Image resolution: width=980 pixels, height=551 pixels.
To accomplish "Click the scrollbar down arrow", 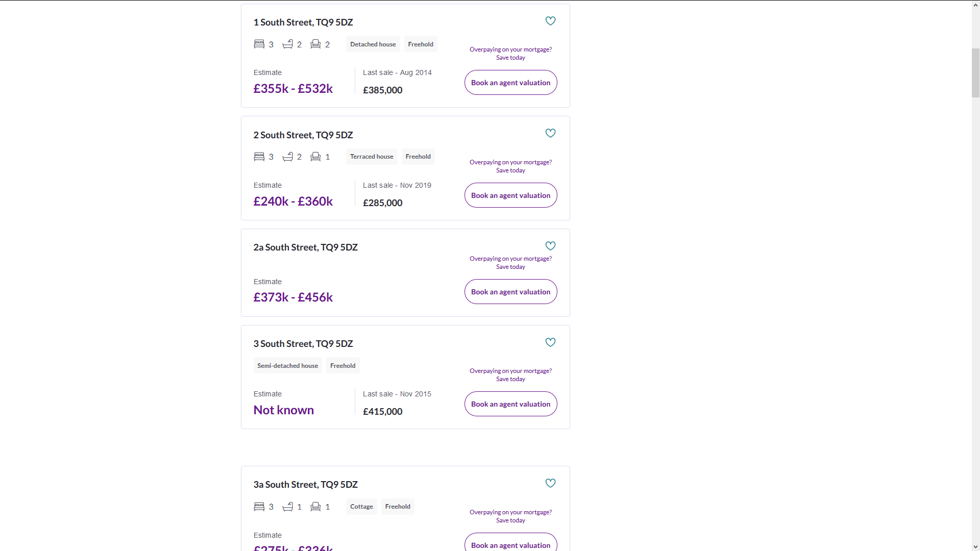I will pos(975,547).
